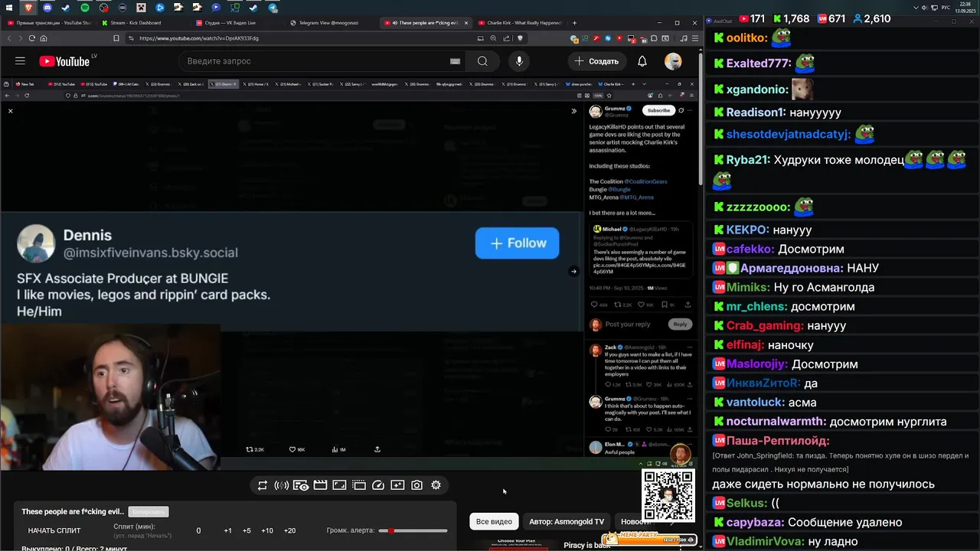Click the Копировать button next to video title
The image size is (980, 551).
148,511
